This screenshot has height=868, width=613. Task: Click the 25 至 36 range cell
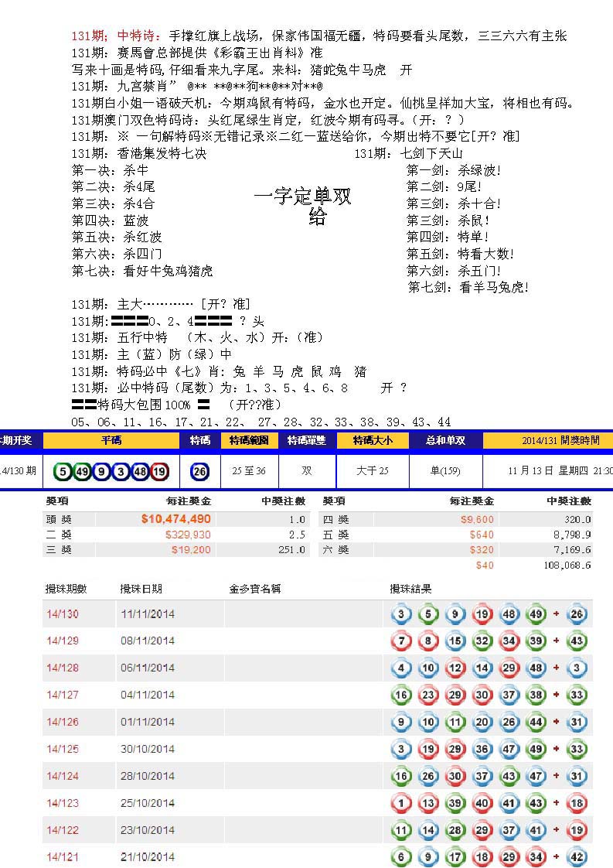tap(249, 471)
